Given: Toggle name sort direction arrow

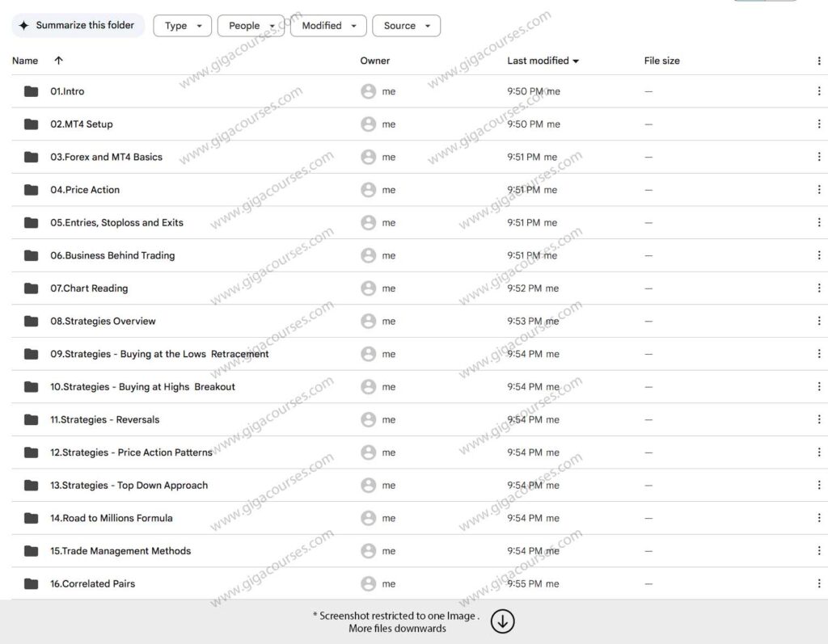Looking at the screenshot, I should click(x=58, y=61).
